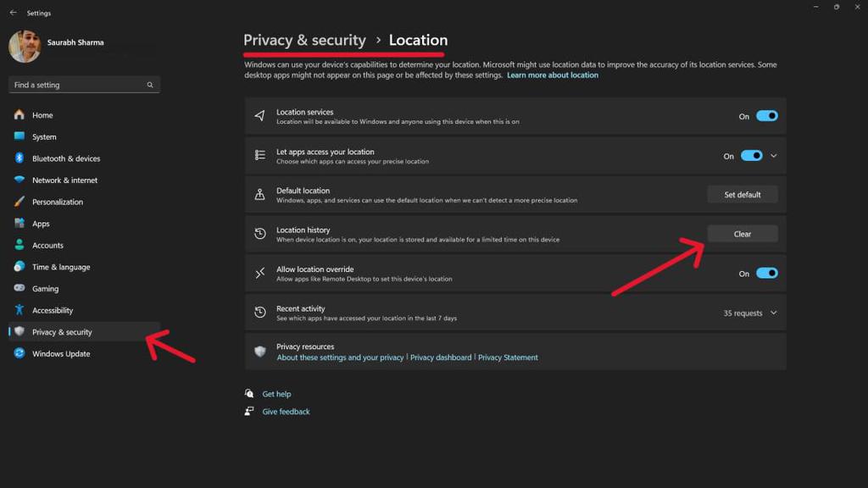This screenshot has height=488, width=868.
Task: Select Time & language in sidebar
Action: click(61, 267)
